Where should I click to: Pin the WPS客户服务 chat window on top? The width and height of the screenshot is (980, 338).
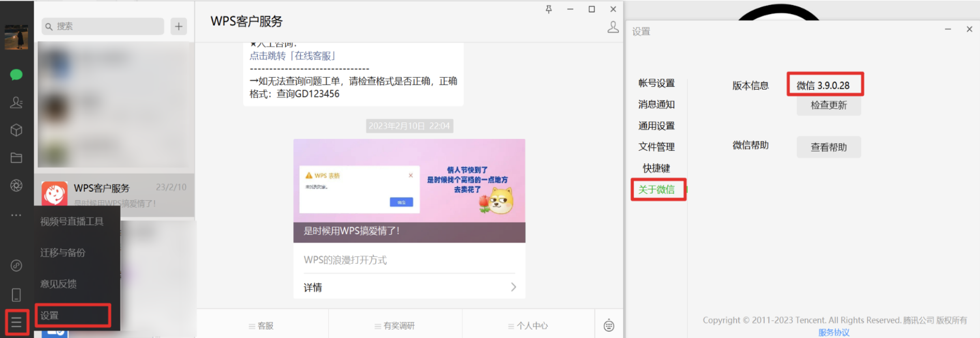click(549, 9)
